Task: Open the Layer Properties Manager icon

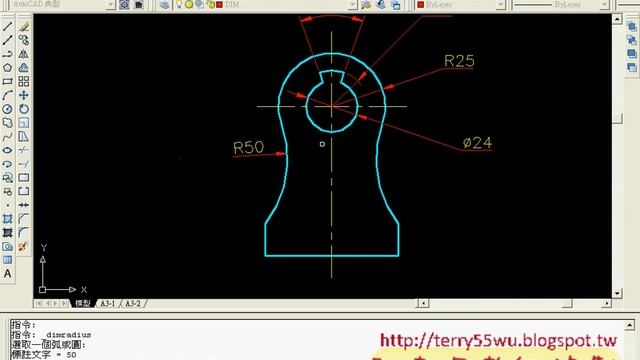Action: point(164,4)
